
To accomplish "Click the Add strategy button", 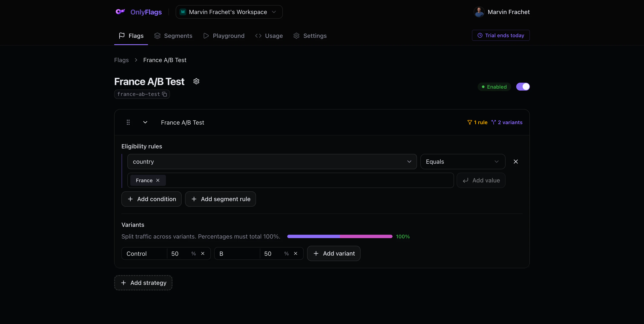I will tap(143, 283).
